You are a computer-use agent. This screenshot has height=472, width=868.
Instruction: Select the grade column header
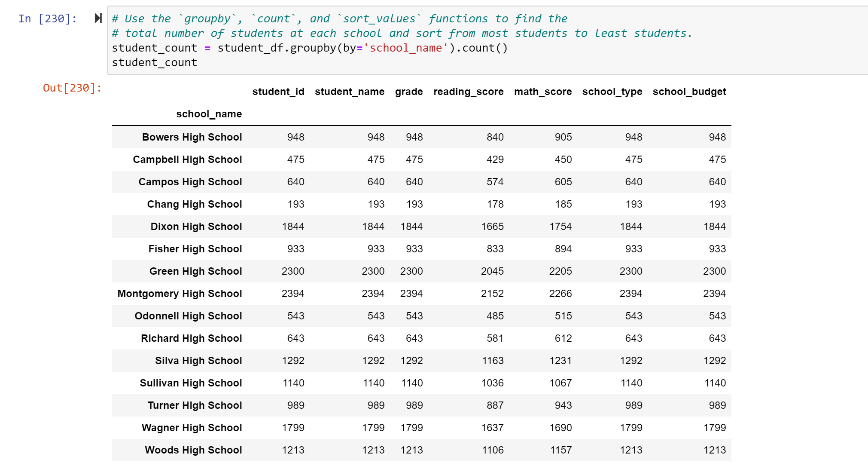tap(408, 91)
